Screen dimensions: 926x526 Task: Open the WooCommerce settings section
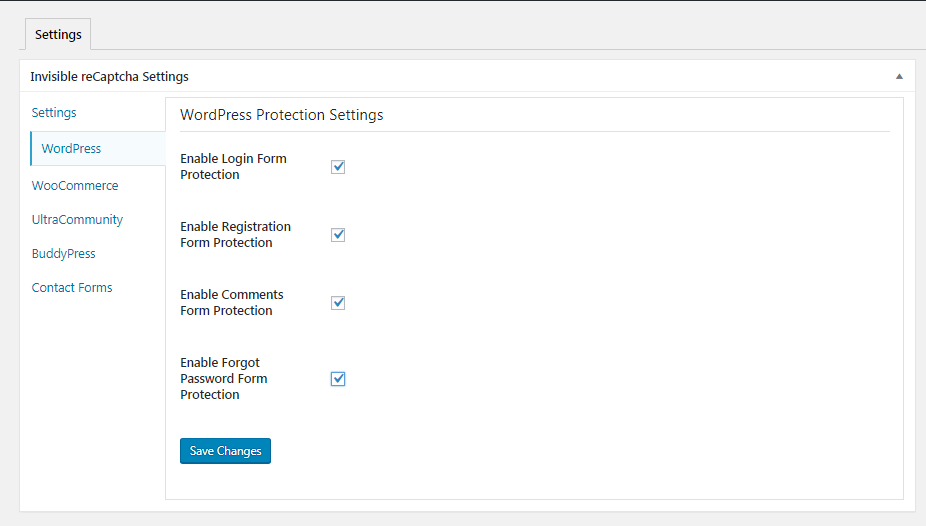[x=75, y=185]
